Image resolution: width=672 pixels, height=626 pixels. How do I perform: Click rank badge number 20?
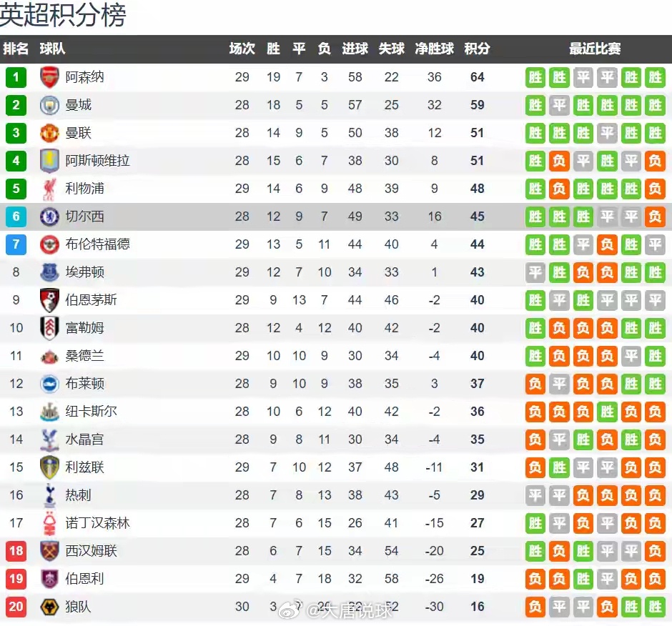click(16, 607)
